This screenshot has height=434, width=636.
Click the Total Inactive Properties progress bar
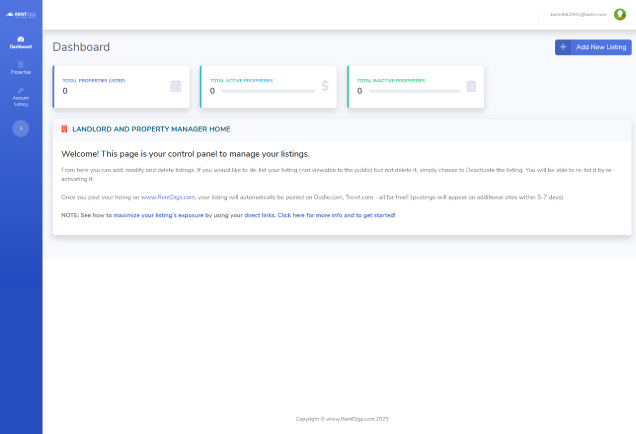pos(414,91)
